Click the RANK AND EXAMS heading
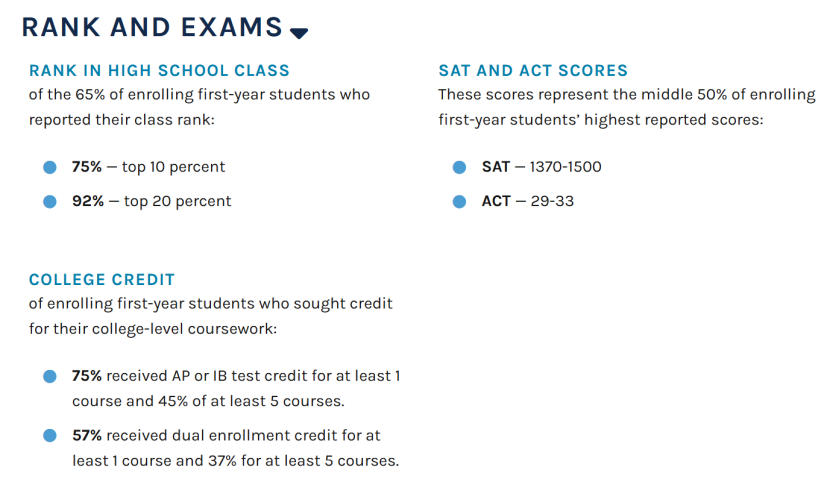 tap(152, 27)
